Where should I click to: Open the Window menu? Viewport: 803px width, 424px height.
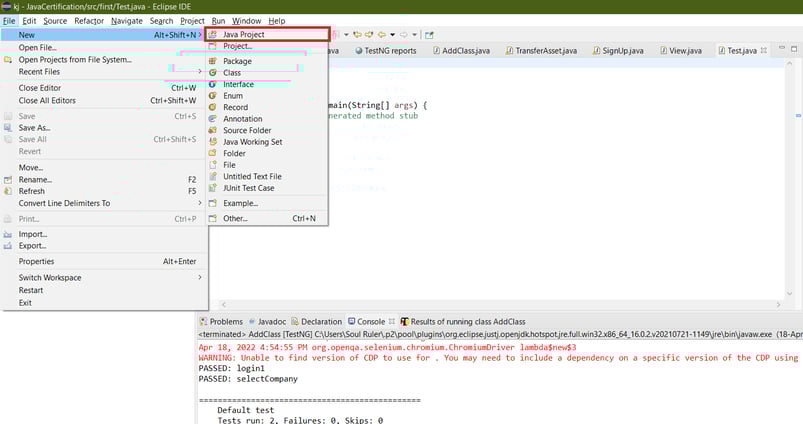tap(247, 21)
